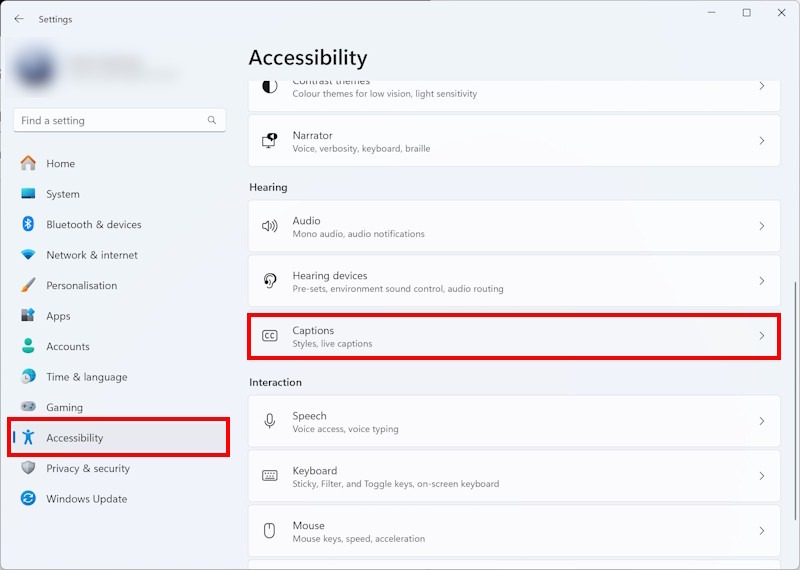
Task: Click the Windows Update icon
Action: (28, 498)
